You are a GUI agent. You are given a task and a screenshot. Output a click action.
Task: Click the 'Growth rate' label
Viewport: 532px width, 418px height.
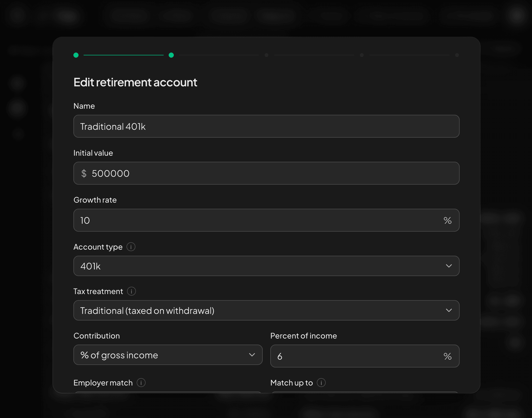pyautogui.click(x=95, y=200)
